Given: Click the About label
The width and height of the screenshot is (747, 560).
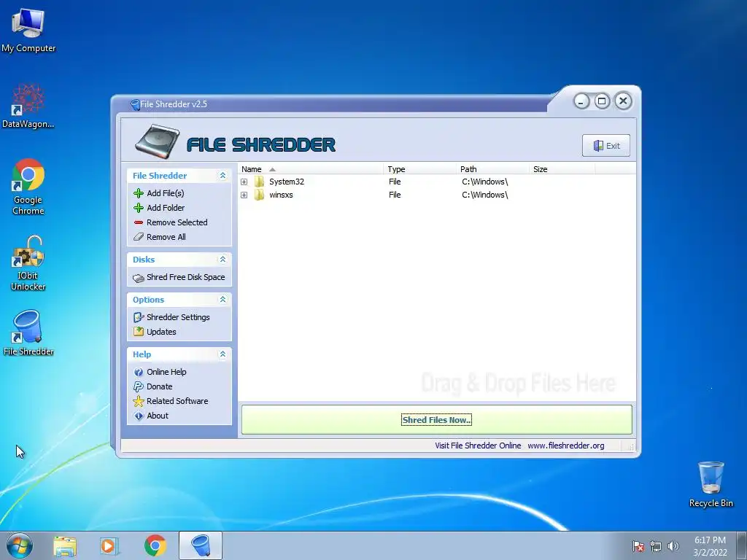Looking at the screenshot, I should pos(158,416).
